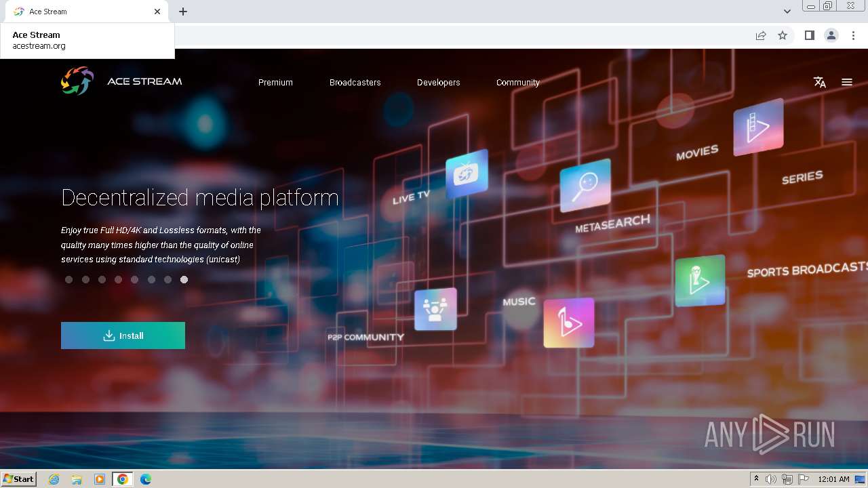Click the Music tile icon

tap(569, 323)
